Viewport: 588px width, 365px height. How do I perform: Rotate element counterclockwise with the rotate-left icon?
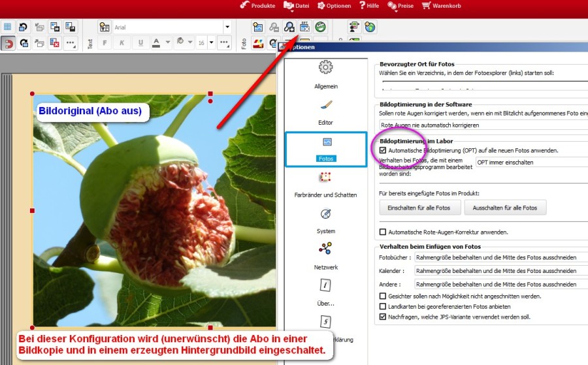24,27
